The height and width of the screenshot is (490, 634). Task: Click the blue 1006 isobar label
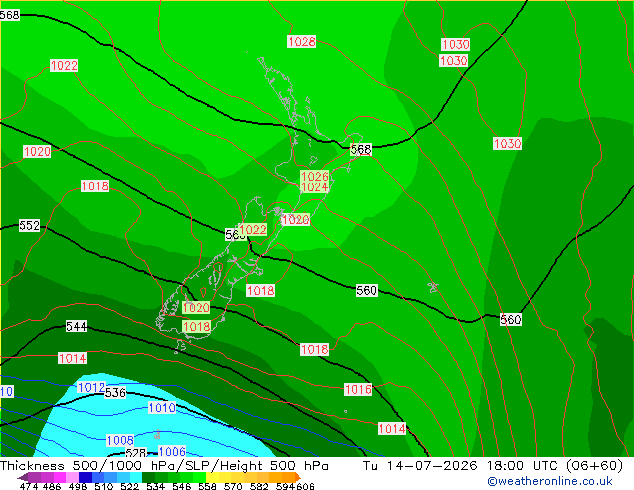[172, 451]
